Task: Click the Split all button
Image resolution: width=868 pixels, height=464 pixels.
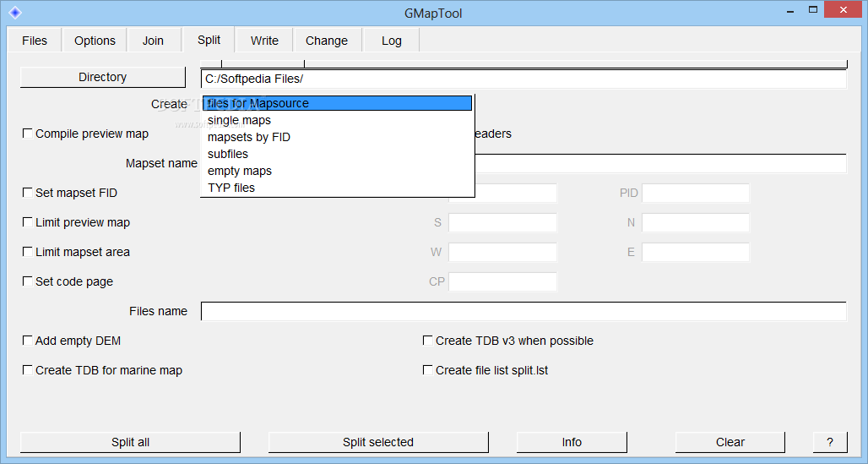Action: pos(130,442)
